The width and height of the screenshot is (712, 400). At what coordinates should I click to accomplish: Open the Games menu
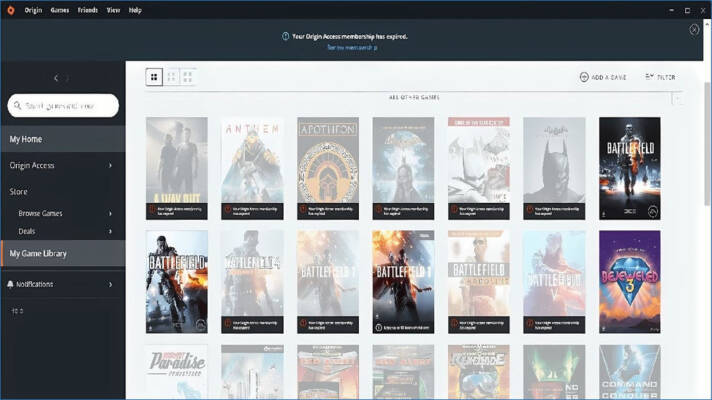(x=59, y=10)
